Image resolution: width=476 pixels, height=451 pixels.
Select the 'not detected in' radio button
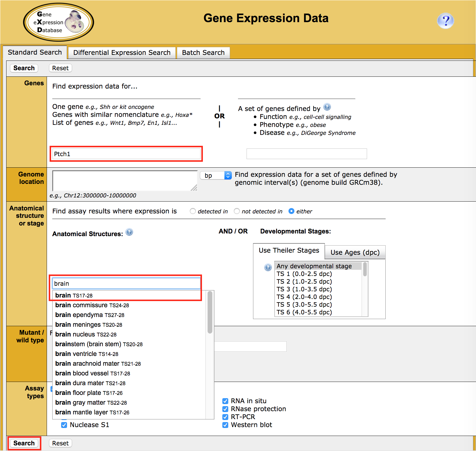(x=237, y=211)
